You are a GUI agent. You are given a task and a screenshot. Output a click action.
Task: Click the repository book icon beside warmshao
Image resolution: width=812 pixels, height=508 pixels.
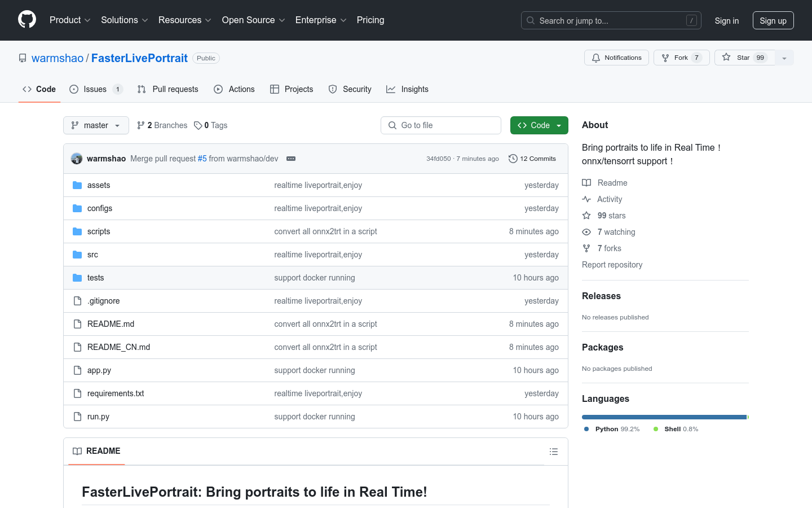tap(23, 58)
